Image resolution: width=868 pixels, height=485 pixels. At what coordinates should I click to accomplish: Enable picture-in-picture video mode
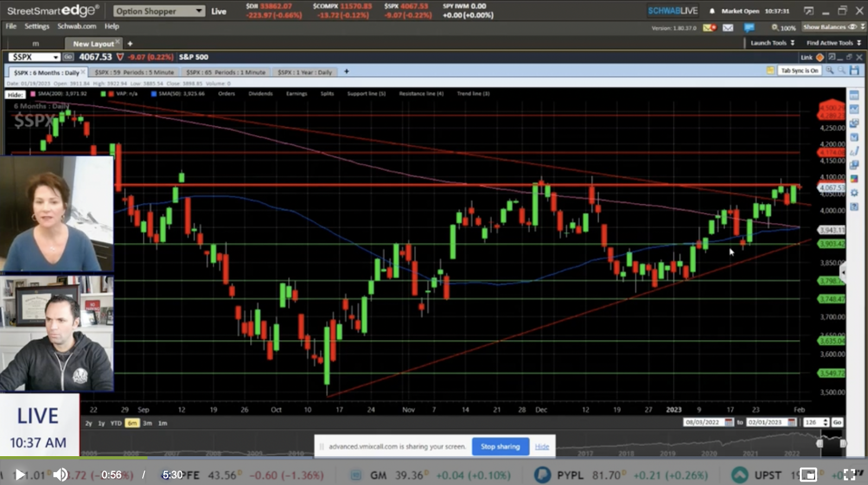pyautogui.click(x=808, y=475)
